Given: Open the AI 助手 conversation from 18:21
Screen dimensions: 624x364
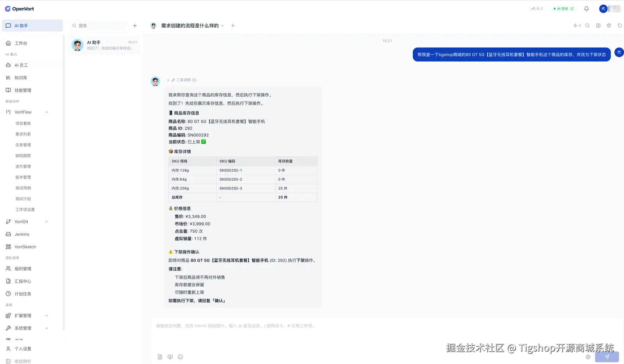Looking at the screenshot, I should pyautogui.click(x=105, y=45).
